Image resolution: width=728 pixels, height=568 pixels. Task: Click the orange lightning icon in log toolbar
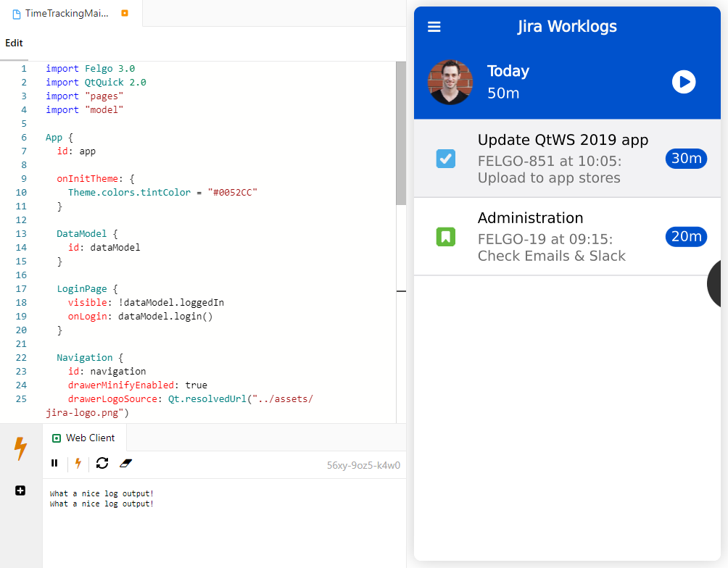(x=78, y=463)
